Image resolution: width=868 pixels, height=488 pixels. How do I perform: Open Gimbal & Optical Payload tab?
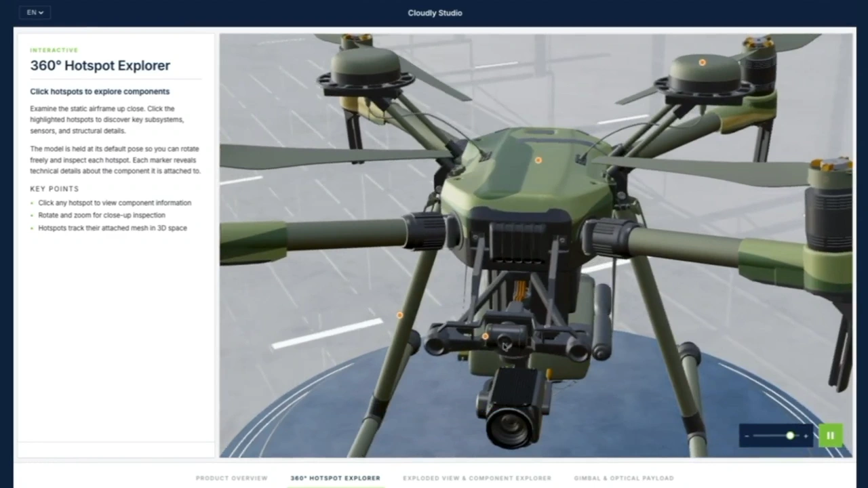tap(623, 478)
